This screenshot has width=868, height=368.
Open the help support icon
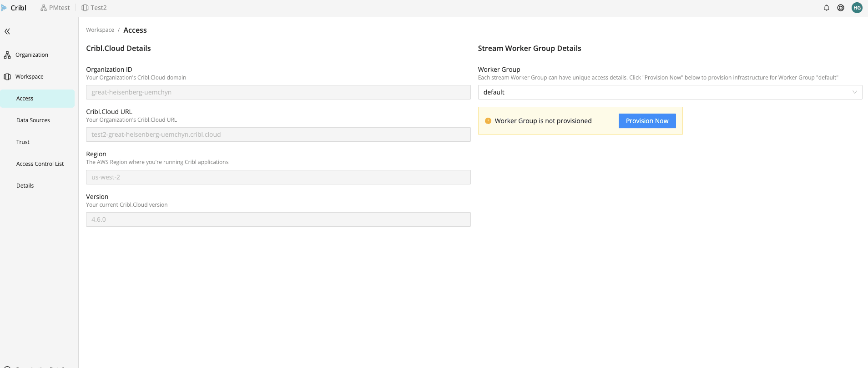tap(841, 8)
